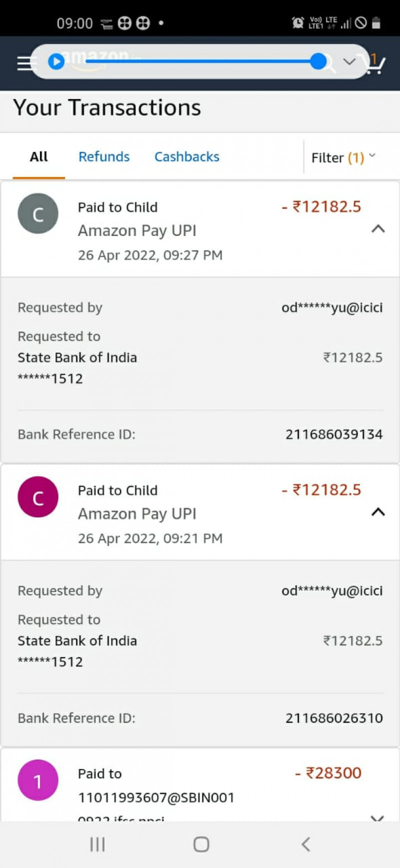Click the purple 1 avatar icon
400x868 pixels.
38,780
